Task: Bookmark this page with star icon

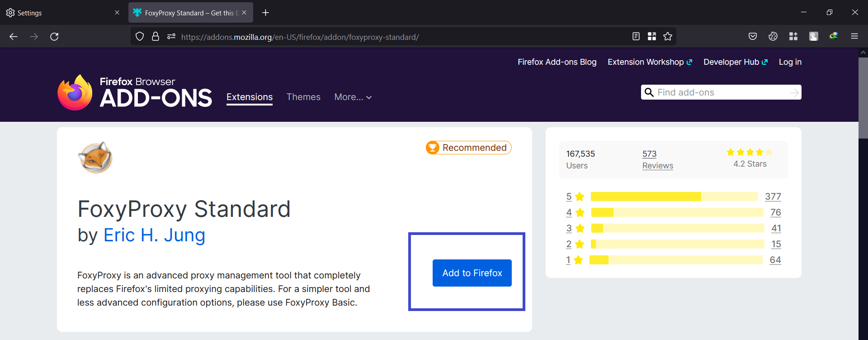Action: (668, 37)
